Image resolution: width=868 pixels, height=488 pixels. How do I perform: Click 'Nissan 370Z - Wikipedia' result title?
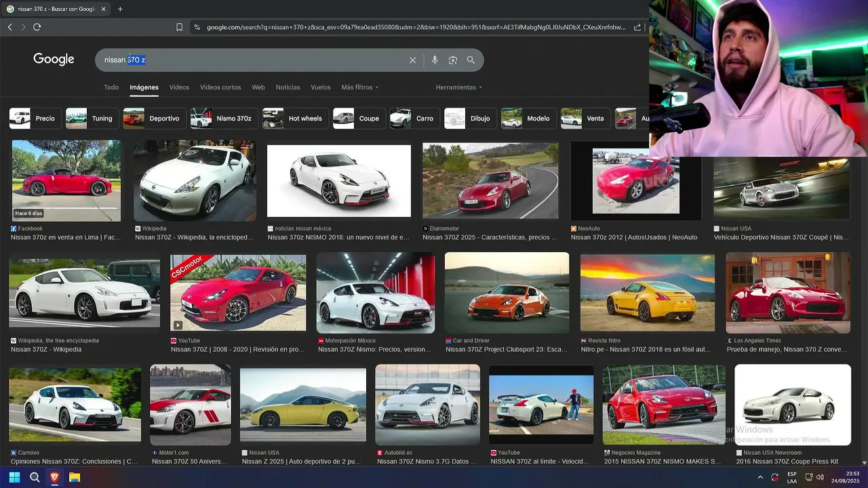(x=46, y=350)
